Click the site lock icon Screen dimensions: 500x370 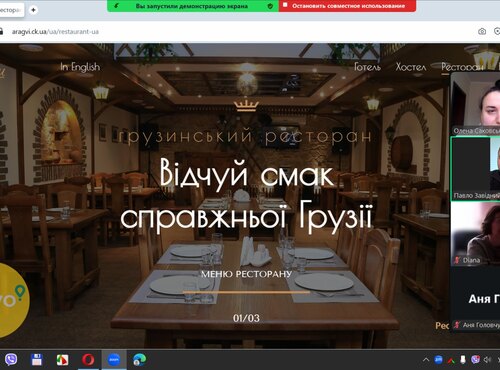click(x=1, y=32)
